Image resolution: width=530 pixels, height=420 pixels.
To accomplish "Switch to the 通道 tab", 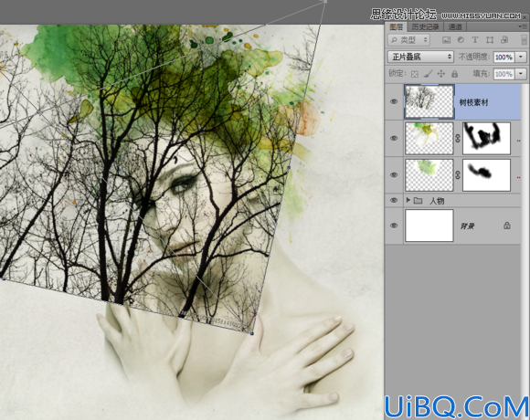I will (x=455, y=26).
